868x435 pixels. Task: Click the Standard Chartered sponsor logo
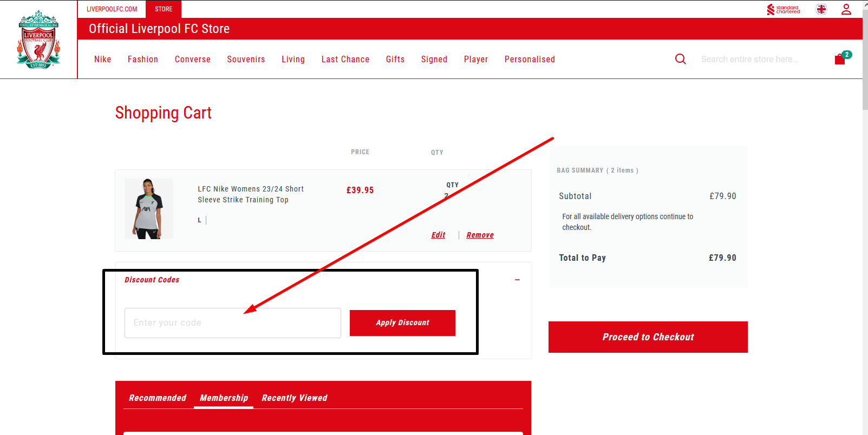click(x=783, y=9)
